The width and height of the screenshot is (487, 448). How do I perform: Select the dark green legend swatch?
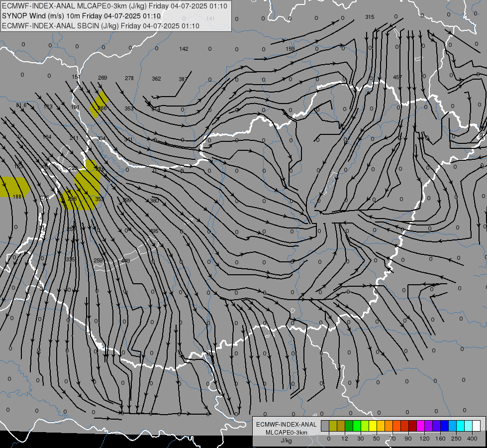(x=349, y=426)
